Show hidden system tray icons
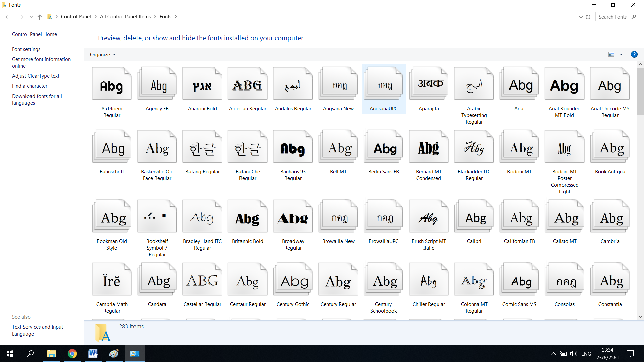Viewport: 644px width, 362px height. pyautogui.click(x=553, y=354)
